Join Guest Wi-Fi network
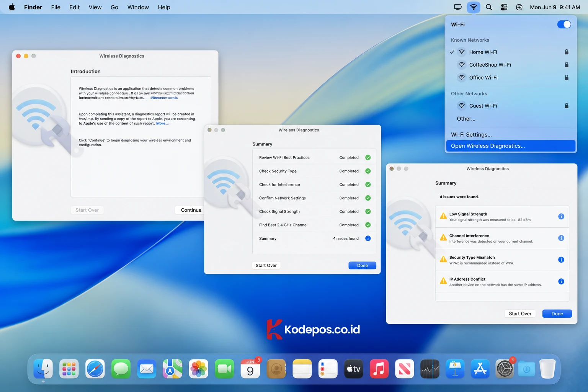The image size is (588, 392). click(511, 106)
